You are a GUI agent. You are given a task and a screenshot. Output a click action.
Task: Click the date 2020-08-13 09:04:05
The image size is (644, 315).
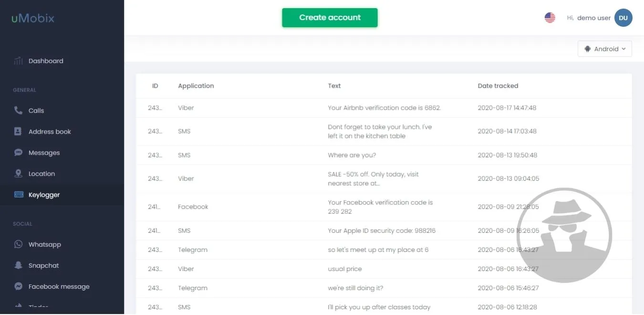(x=509, y=178)
